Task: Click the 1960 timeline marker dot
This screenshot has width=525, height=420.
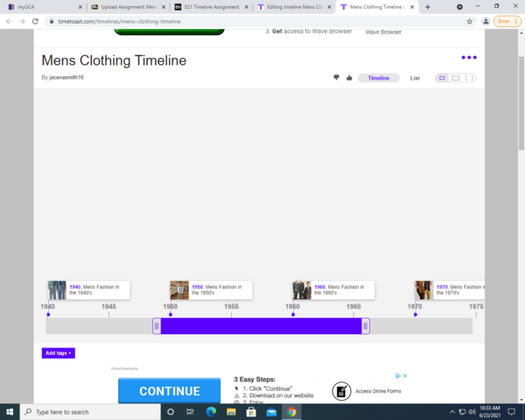Action: coord(293,314)
